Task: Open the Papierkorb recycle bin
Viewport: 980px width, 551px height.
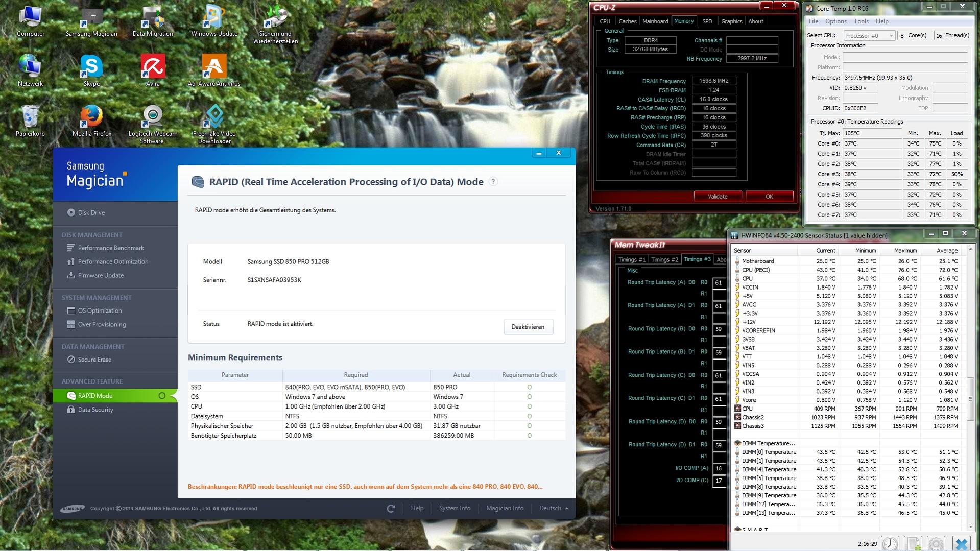Action: click(x=31, y=121)
